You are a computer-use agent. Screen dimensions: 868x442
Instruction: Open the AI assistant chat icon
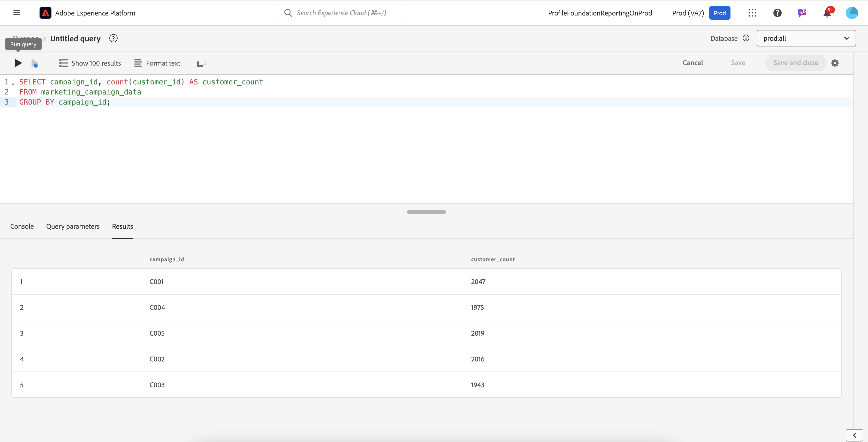(802, 13)
